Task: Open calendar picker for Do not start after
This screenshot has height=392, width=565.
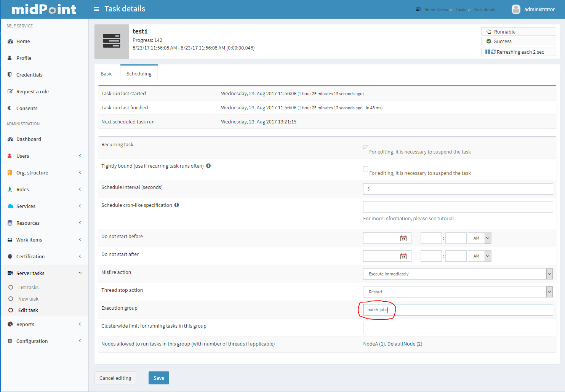Action: [x=403, y=256]
